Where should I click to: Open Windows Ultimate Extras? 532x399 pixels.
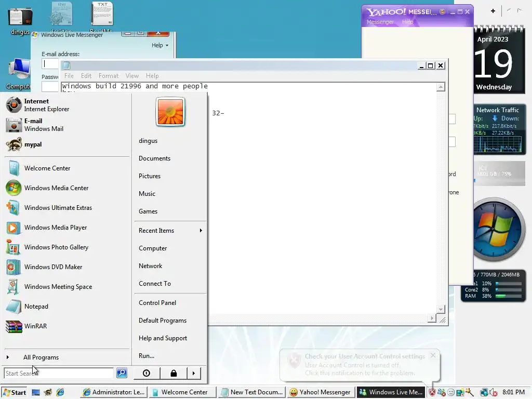[67, 208]
